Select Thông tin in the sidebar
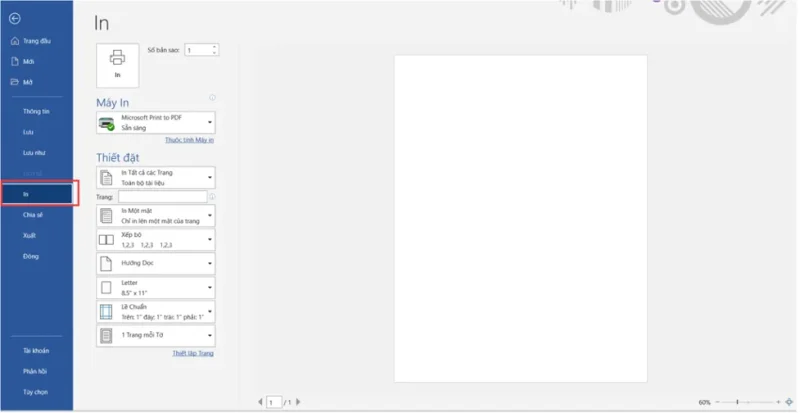 click(36, 112)
